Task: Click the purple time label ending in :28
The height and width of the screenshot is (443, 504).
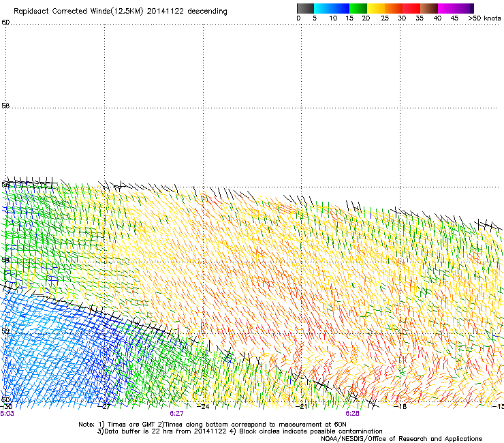Action: point(352,414)
